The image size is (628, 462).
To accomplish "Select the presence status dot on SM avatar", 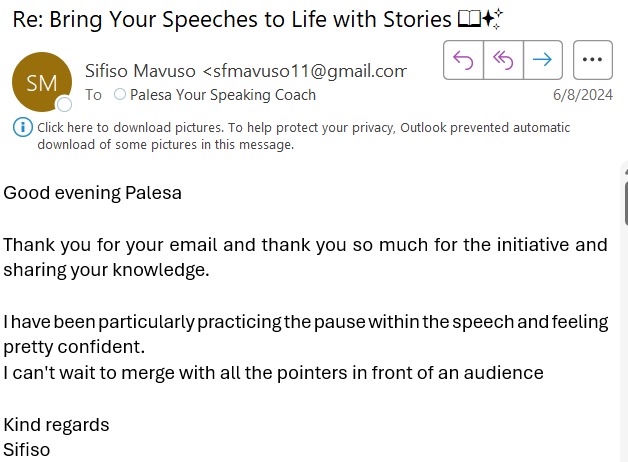I will 64,104.
